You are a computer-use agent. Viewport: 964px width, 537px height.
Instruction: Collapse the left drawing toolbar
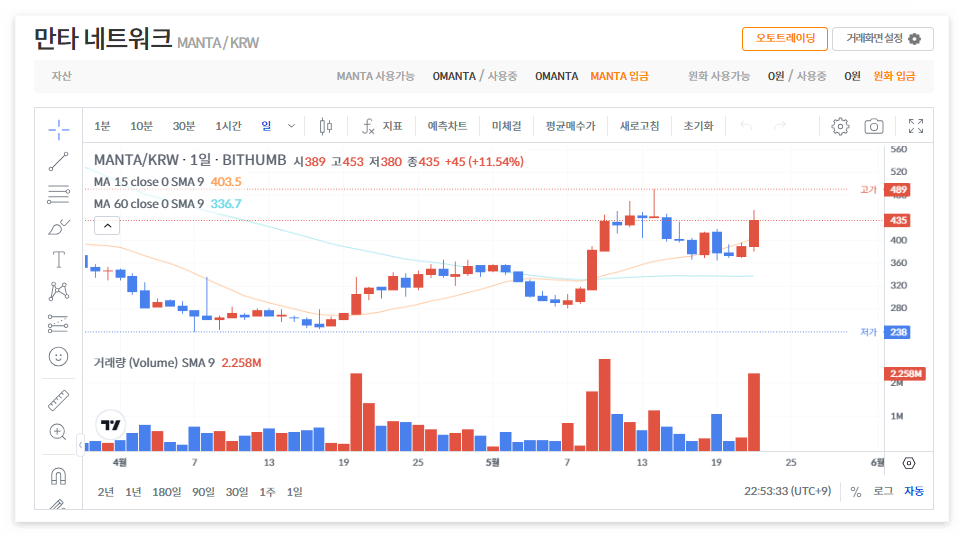pyautogui.click(x=81, y=445)
